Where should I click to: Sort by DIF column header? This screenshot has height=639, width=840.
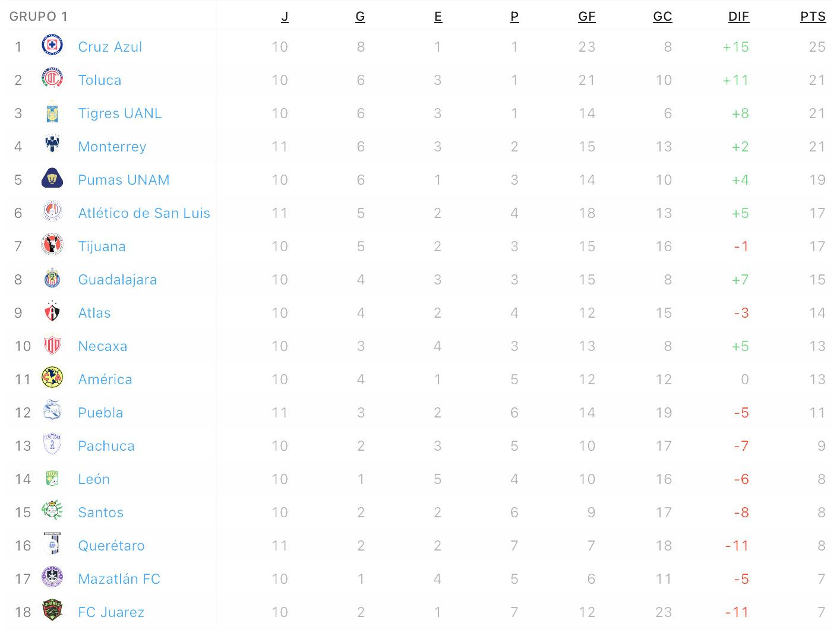click(738, 17)
